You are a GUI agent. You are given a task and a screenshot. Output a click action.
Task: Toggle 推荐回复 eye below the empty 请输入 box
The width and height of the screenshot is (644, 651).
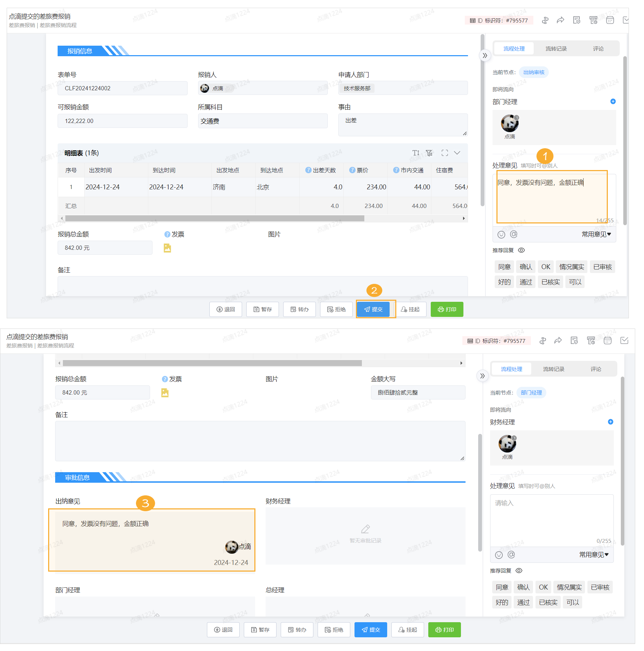click(x=519, y=571)
